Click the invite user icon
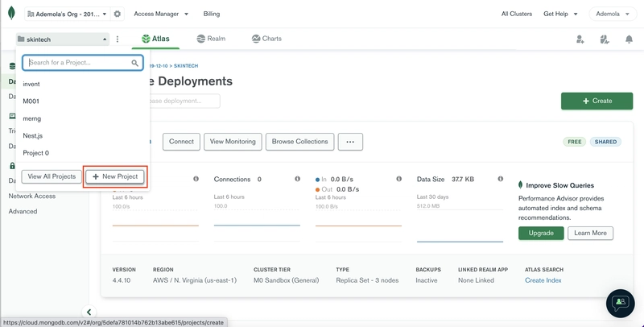Viewport: 644px width, 327px height. pos(580,39)
